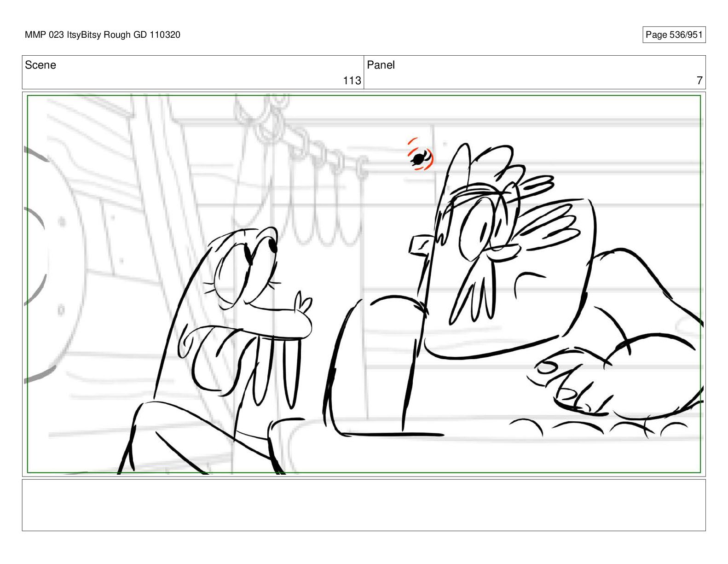Click the 'Panel' label

(381, 65)
